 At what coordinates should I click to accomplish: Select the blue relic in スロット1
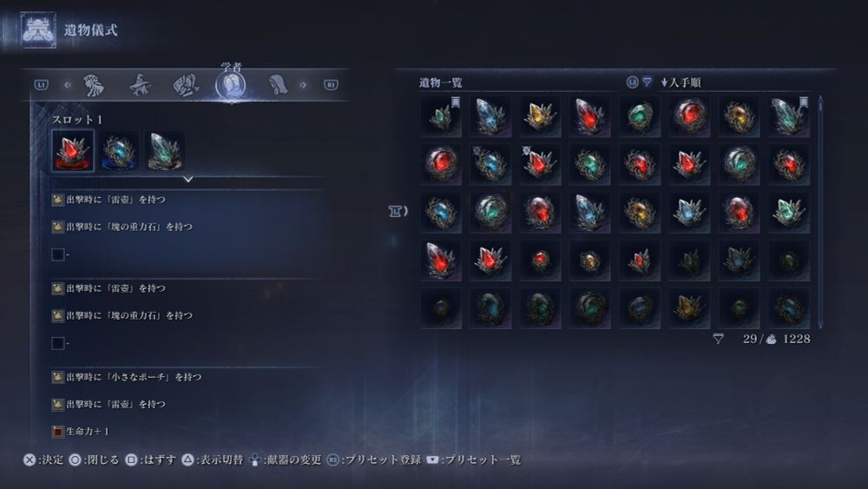click(x=118, y=150)
